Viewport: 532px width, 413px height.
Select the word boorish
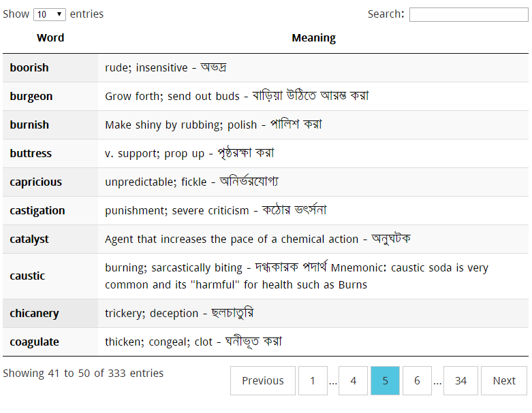click(x=29, y=67)
